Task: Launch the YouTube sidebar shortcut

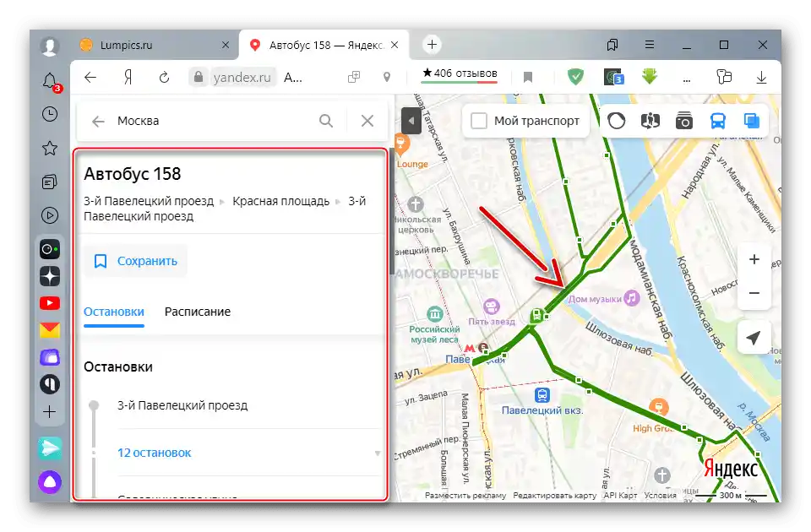Action: (x=50, y=303)
